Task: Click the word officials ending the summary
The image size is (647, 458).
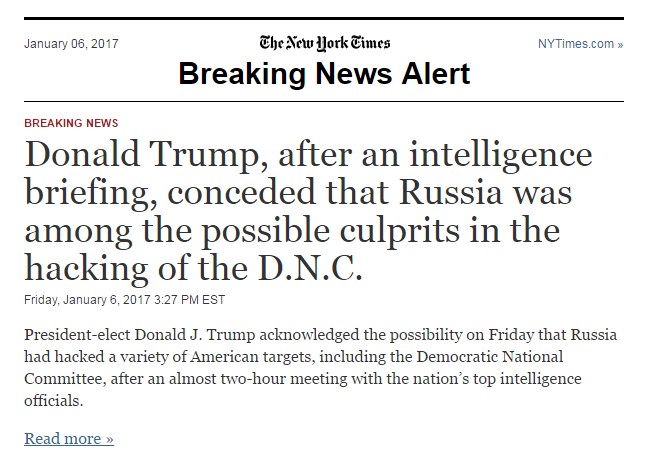Action: (x=54, y=401)
